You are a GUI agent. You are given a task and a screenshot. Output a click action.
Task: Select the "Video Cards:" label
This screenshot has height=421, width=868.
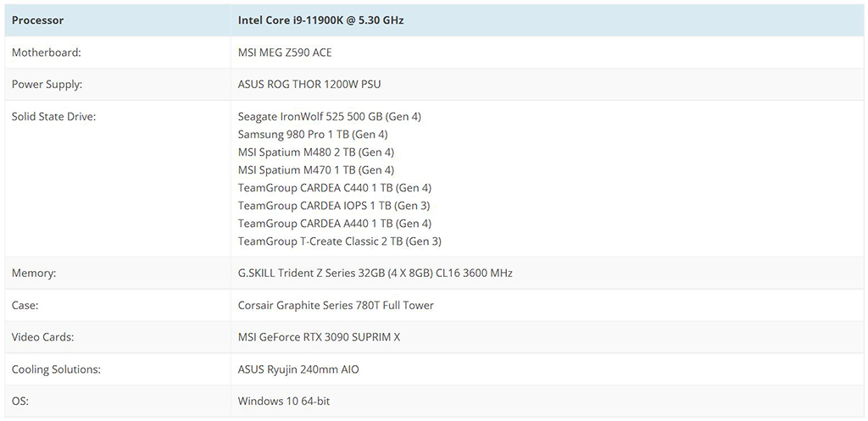pos(42,337)
